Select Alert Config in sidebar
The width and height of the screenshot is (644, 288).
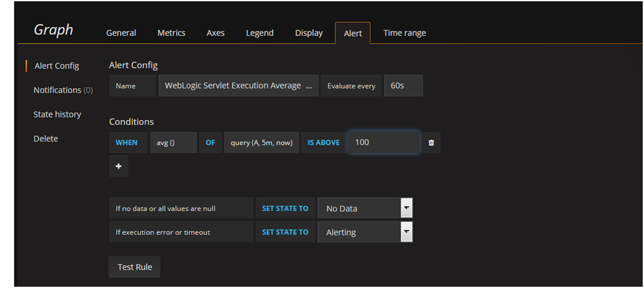57,65
